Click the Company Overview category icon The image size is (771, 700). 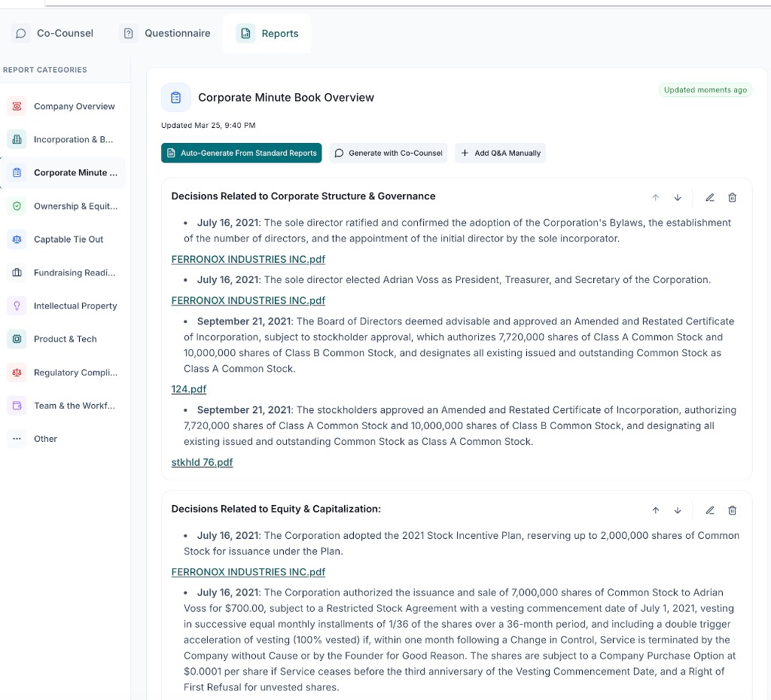pyautogui.click(x=17, y=105)
